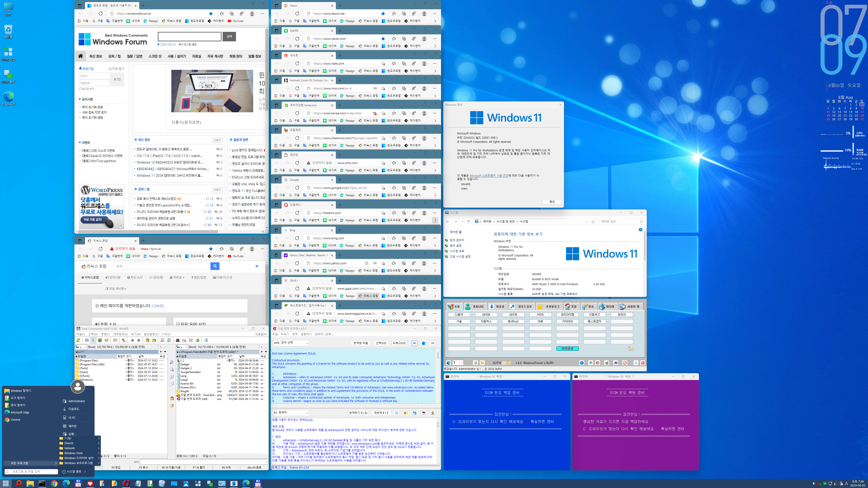868x488 pixels.
Task: Click back arrow in Total Commander toolbar
Action: tap(132, 340)
